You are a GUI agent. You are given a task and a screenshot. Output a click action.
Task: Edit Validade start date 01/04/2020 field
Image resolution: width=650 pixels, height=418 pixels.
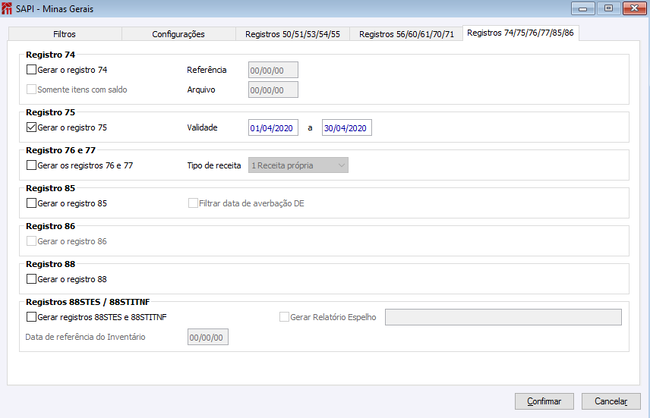[x=273, y=128]
